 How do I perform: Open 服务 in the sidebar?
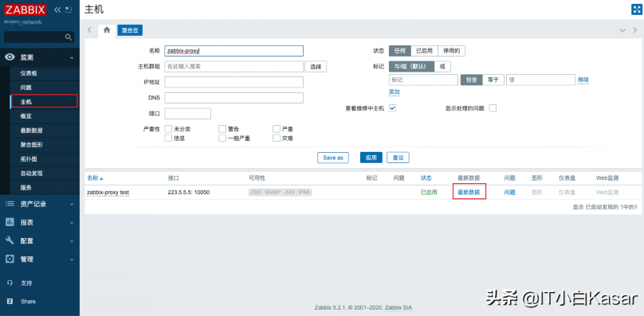click(26, 188)
